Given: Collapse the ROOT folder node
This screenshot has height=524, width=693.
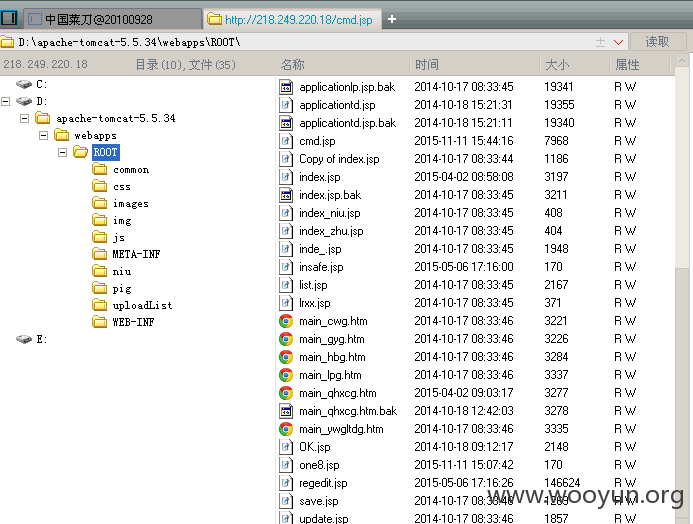Looking at the screenshot, I should (x=62, y=152).
